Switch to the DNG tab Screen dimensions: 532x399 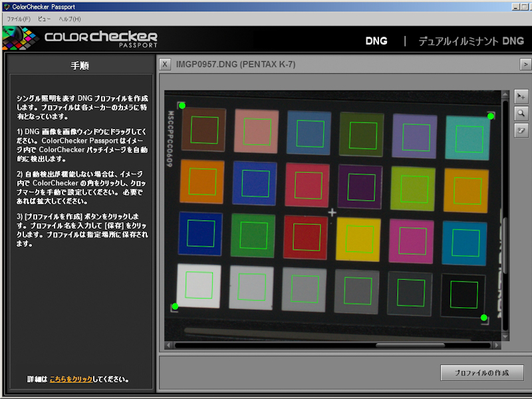pos(376,41)
